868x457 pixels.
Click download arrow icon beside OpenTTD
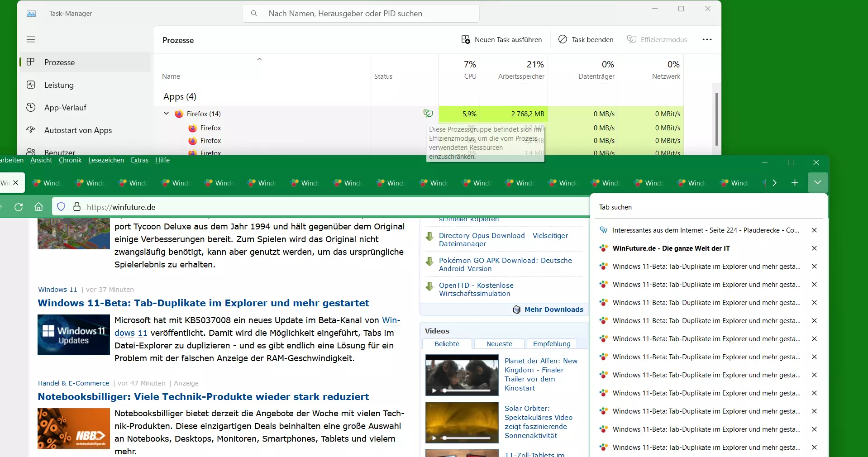click(429, 286)
